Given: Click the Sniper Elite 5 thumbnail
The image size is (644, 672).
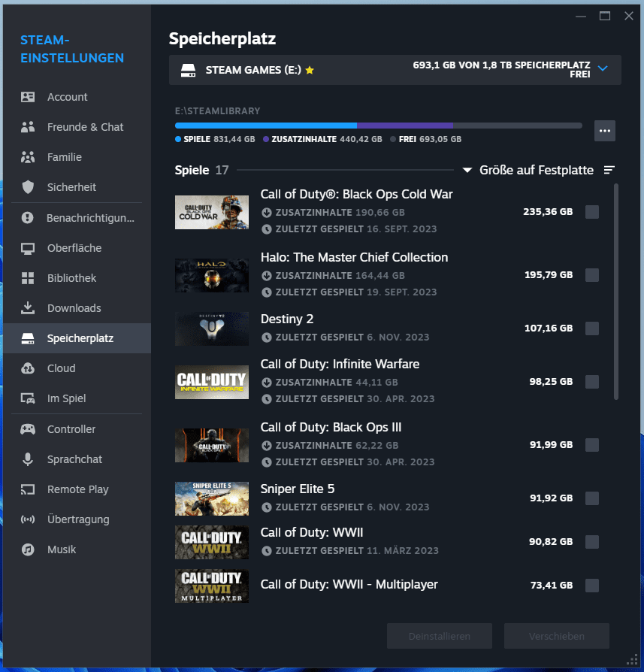Looking at the screenshot, I should 212,498.
